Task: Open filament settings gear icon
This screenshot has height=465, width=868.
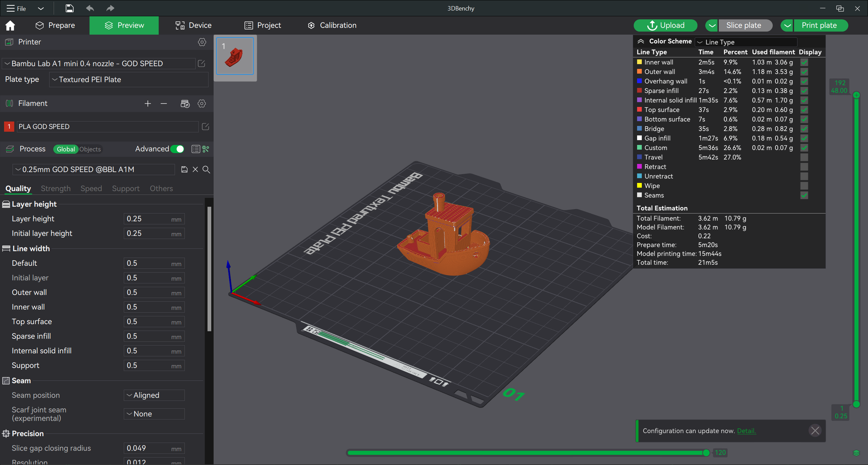Action: pos(202,104)
